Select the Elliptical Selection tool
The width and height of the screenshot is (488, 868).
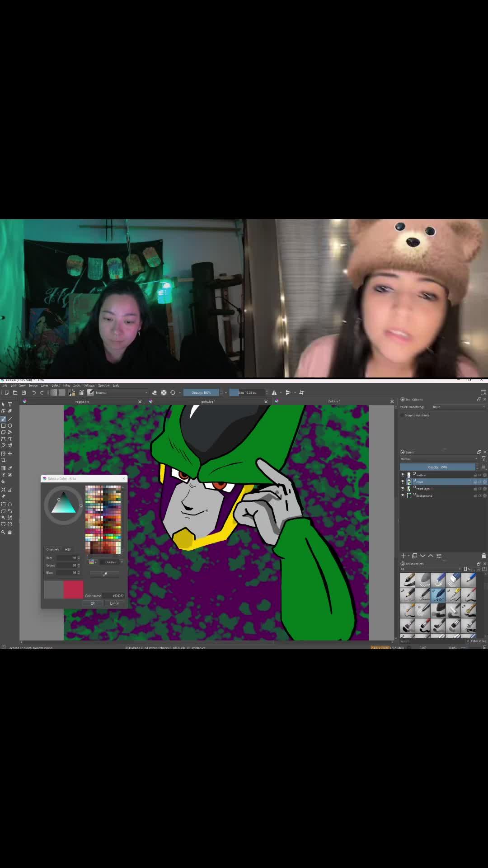tap(10, 504)
